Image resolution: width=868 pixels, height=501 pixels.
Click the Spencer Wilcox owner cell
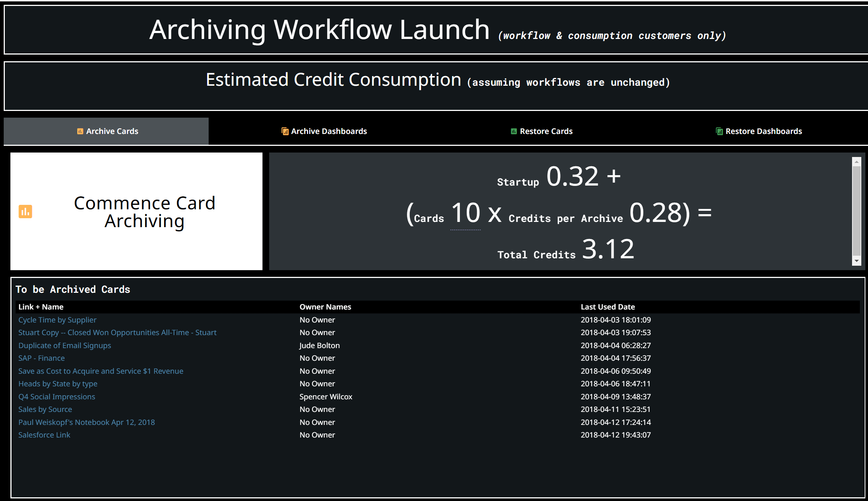[x=326, y=397]
